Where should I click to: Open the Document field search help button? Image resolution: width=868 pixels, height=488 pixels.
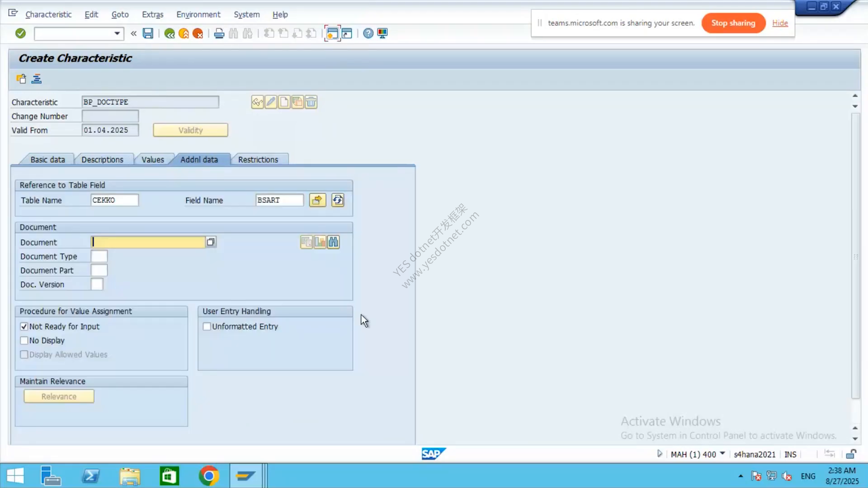click(211, 242)
